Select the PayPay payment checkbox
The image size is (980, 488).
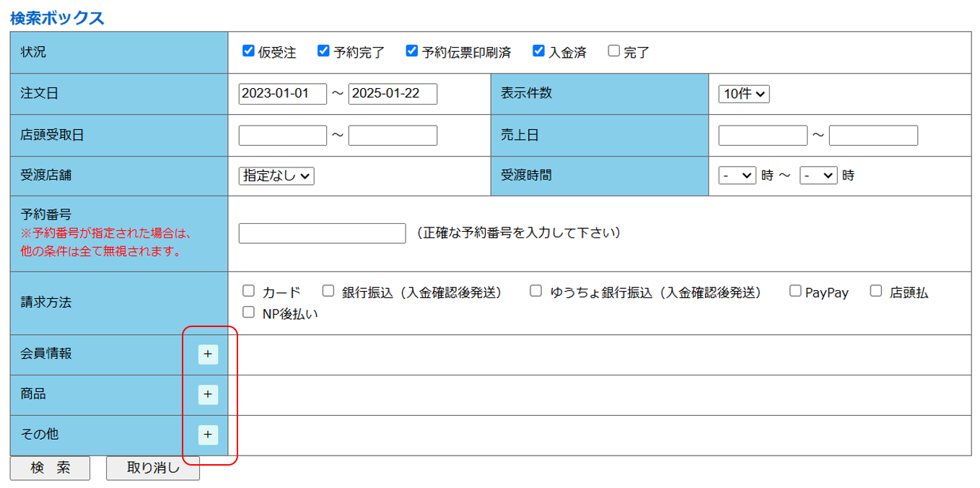(795, 292)
